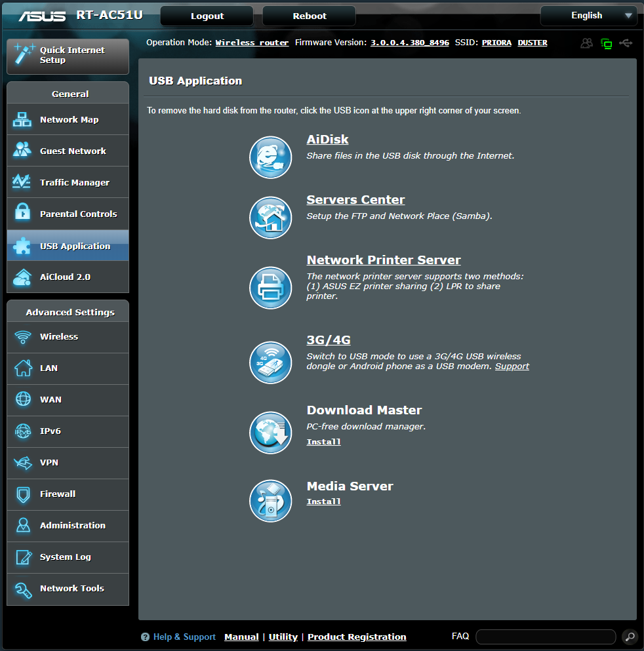
Task: Click the Wireless router operation mode link
Action: click(x=252, y=43)
